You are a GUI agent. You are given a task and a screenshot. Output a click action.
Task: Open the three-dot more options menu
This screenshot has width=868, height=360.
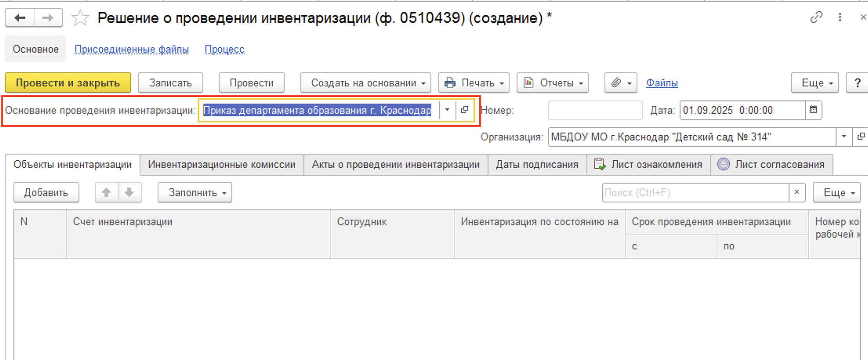pos(840,17)
